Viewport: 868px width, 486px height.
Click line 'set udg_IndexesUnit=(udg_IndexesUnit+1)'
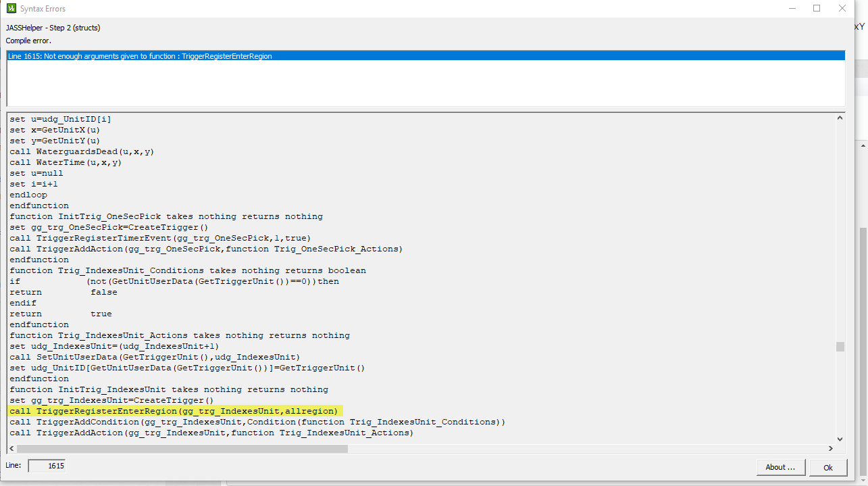click(113, 346)
